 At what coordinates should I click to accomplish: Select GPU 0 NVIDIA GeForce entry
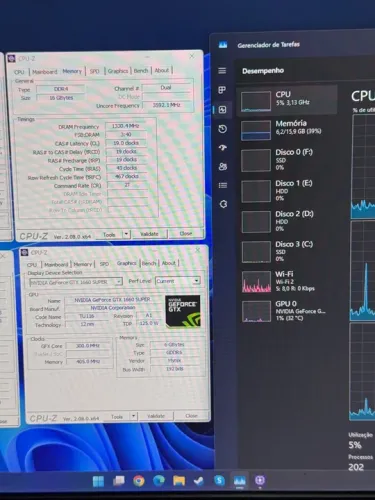[x=287, y=311]
